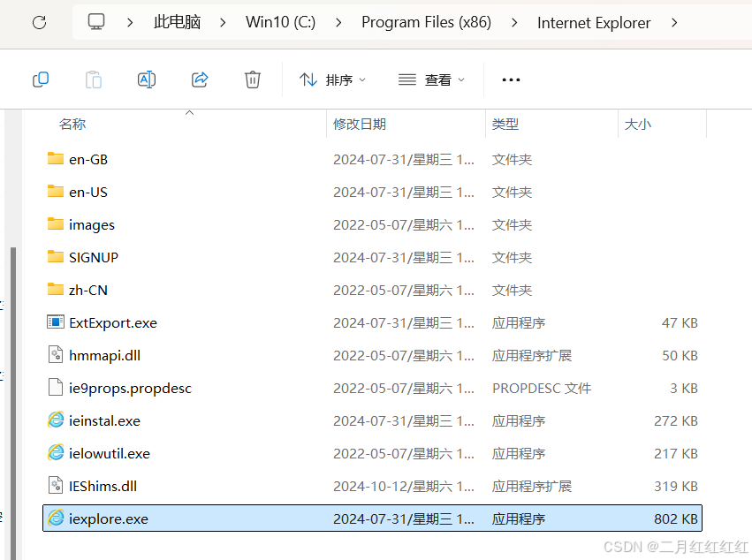Open the 排序 sort dropdown

[333, 79]
